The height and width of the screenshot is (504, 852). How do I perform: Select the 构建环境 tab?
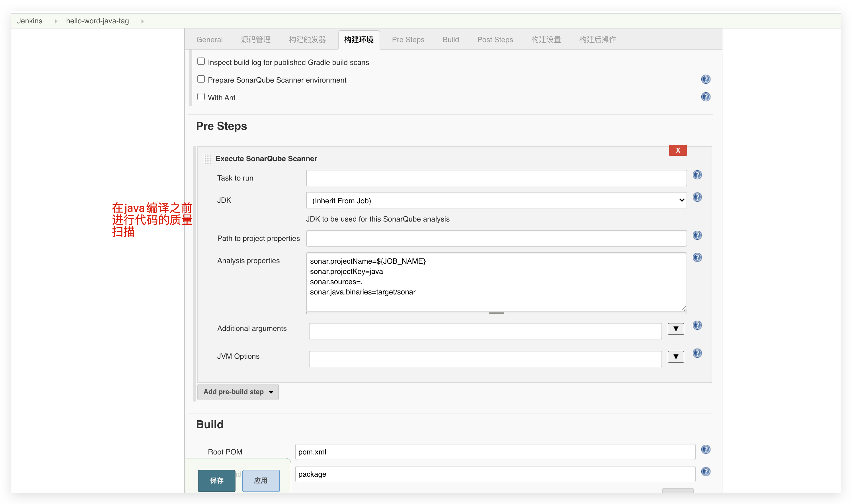359,40
